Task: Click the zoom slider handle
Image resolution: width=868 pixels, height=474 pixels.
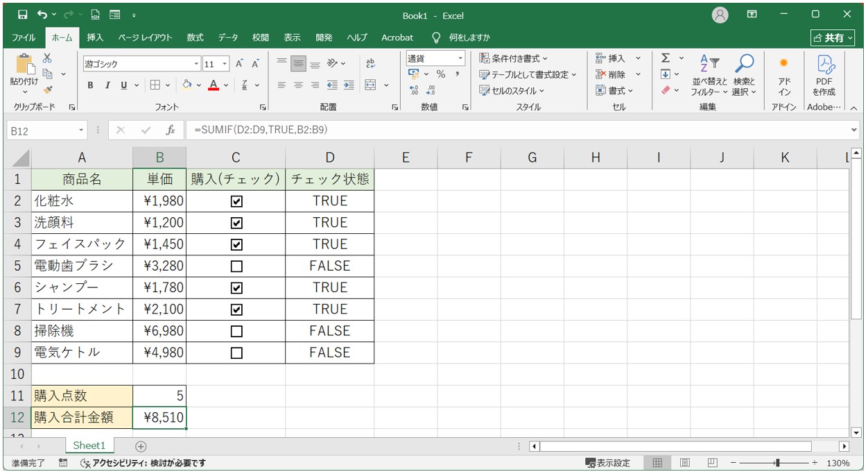Action: coord(778,463)
